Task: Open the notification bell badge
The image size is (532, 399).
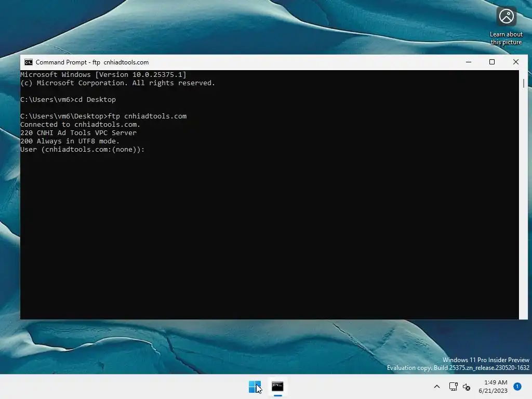Action: coord(517,387)
